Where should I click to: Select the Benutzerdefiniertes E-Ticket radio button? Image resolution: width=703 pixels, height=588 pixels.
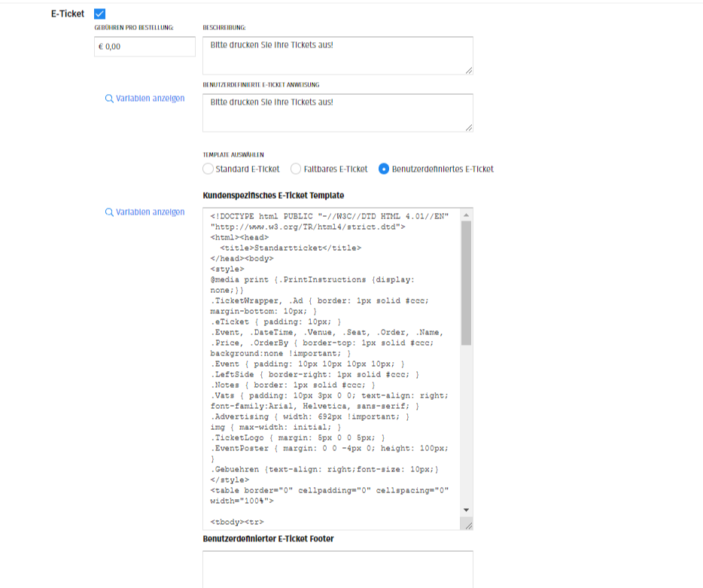[x=384, y=169]
